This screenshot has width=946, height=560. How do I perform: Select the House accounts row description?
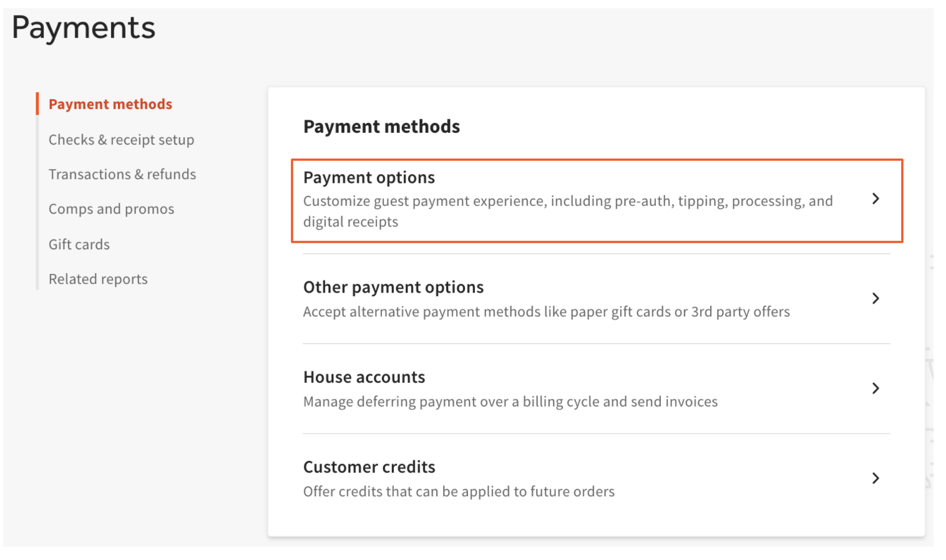point(510,402)
